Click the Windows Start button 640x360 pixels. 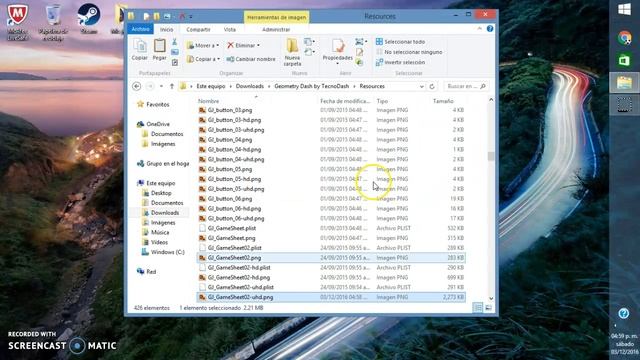point(624,9)
